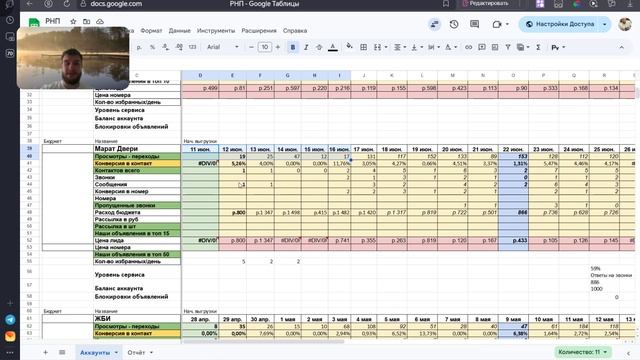Image resolution: width=640 pixels, height=360 pixels.
Task: Increase decimal places
Action: click(x=179, y=47)
